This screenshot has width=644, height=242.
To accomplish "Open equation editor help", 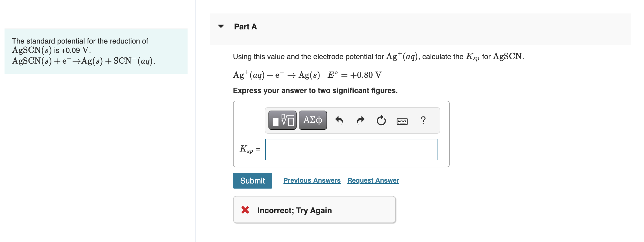I will pos(423,120).
